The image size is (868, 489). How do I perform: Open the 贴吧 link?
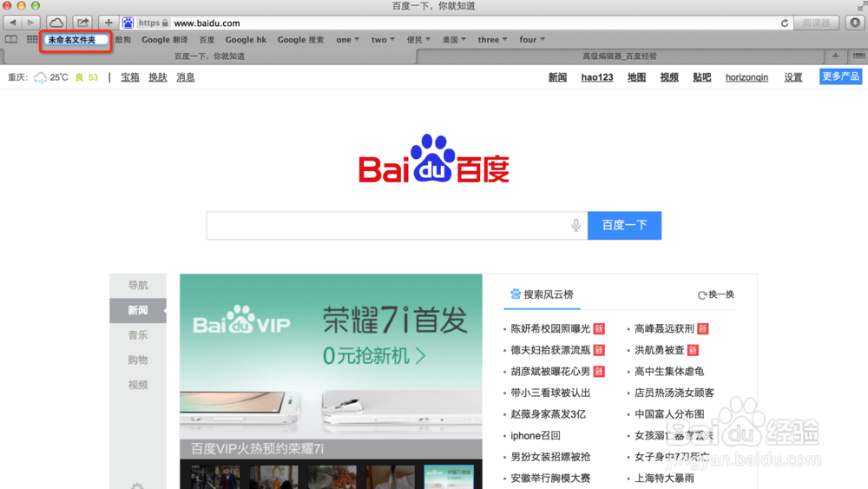[701, 77]
